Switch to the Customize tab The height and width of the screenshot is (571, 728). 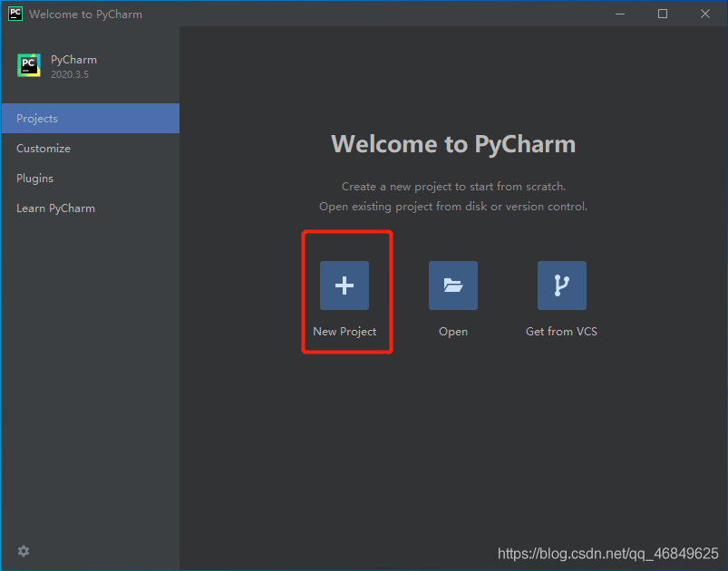pos(91,149)
